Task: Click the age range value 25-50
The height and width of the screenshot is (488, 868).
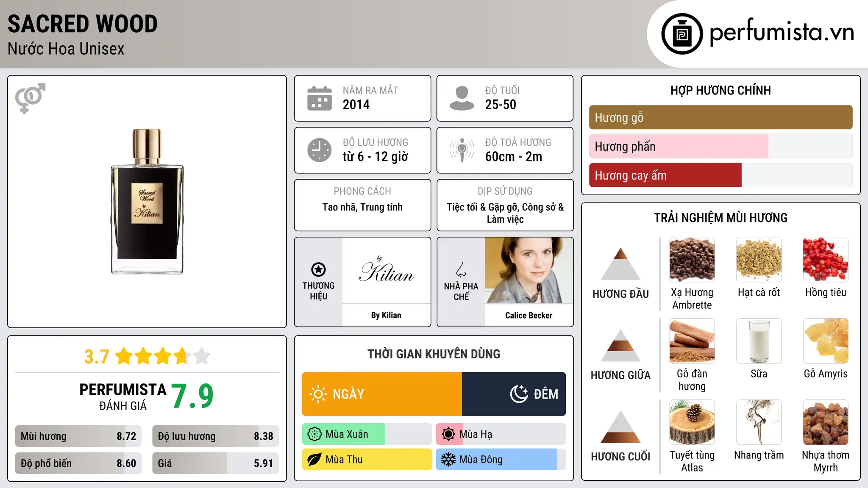Action: 501,105
